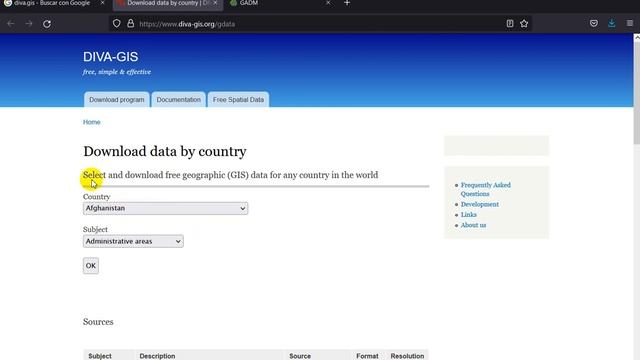Open the Development sidebar link
Image resolution: width=640 pixels, height=360 pixels.
(x=480, y=204)
